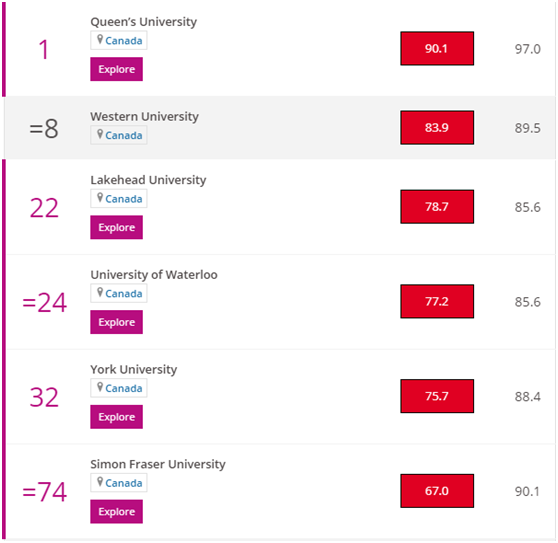
Task: Explore Queen's University
Action: pyautogui.click(x=116, y=69)
